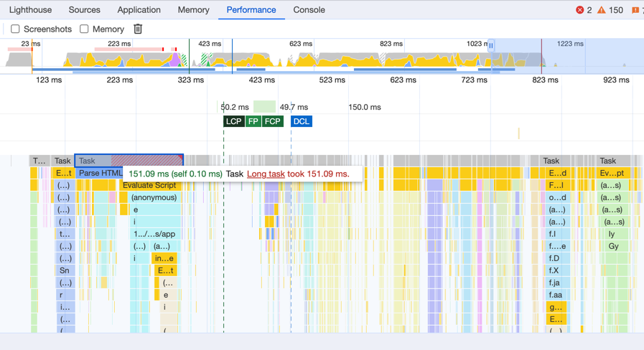Screen dimensions: 644x350
Task: Open the Console tab
Action: click(309, 10)
